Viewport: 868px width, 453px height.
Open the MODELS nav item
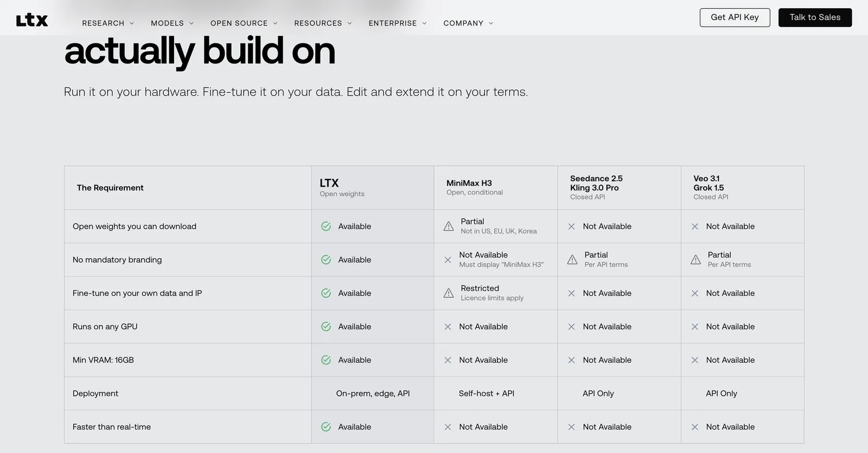coord(167,23)
